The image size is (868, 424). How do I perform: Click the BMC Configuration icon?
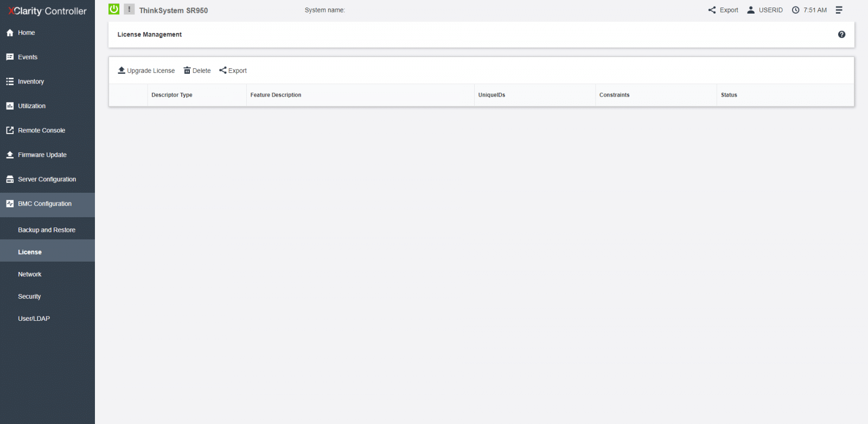tap(10, 204)
